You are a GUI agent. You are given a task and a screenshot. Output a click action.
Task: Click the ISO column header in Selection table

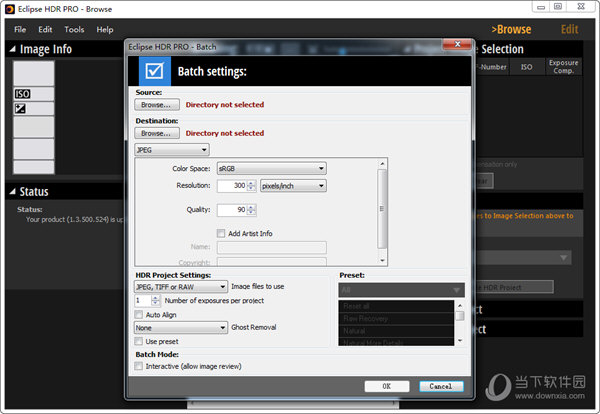(x=527, y=67)
